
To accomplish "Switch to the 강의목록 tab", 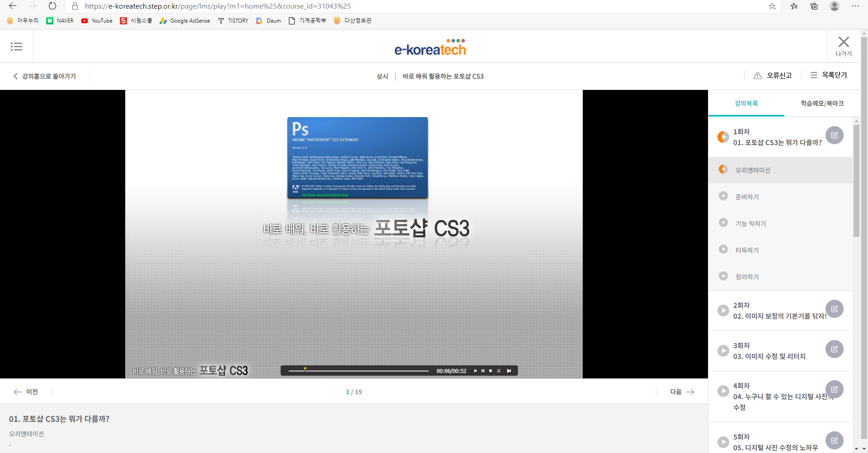I will pos(746,103).
